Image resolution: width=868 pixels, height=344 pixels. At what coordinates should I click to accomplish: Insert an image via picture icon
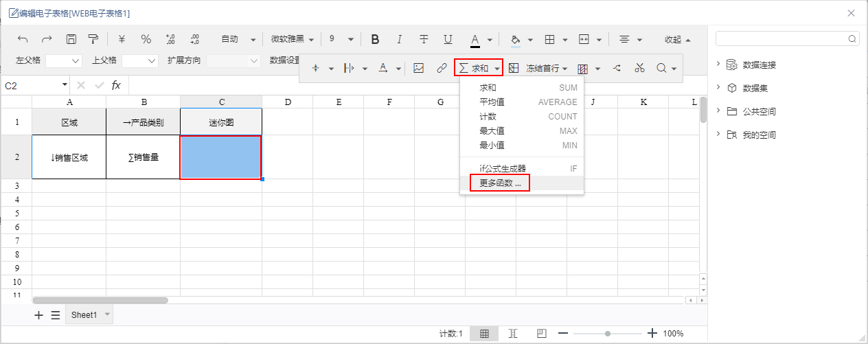(418, 68)
